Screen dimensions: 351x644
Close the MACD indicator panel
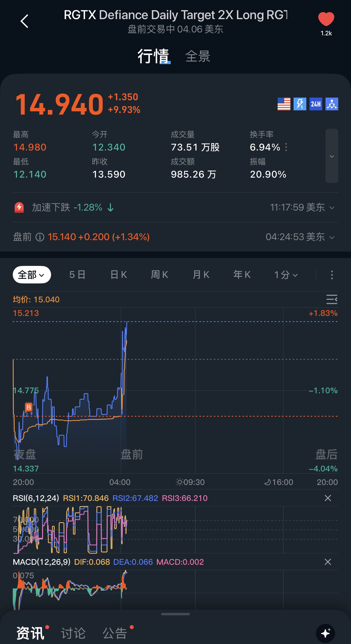[328, 562]
